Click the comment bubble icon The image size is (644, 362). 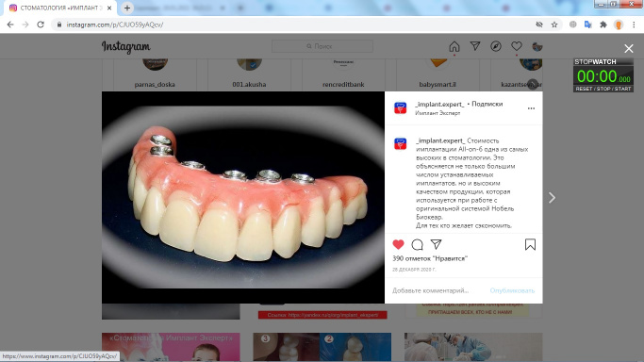[x=417, y=244]
